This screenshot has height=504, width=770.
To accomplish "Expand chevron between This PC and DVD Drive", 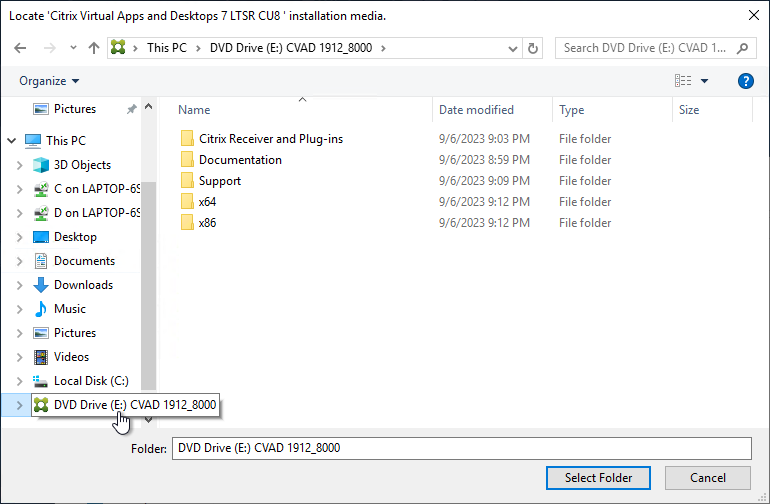I will tap(198, 48).
